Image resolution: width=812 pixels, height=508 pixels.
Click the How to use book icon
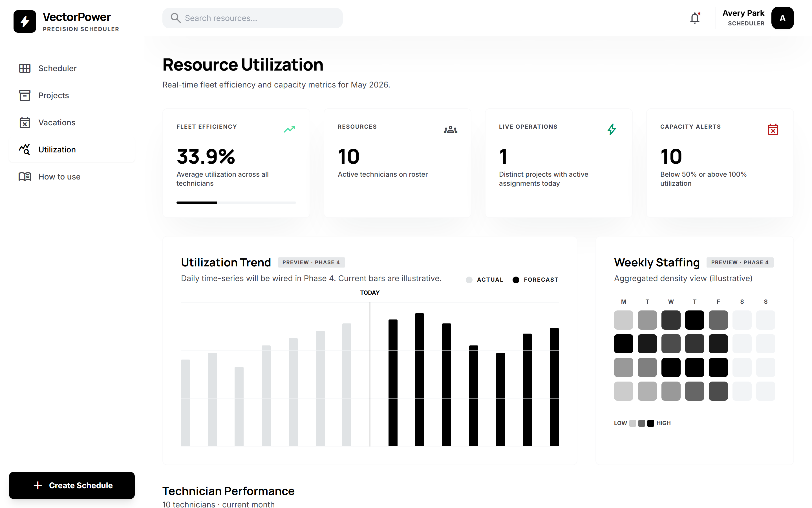25,177
